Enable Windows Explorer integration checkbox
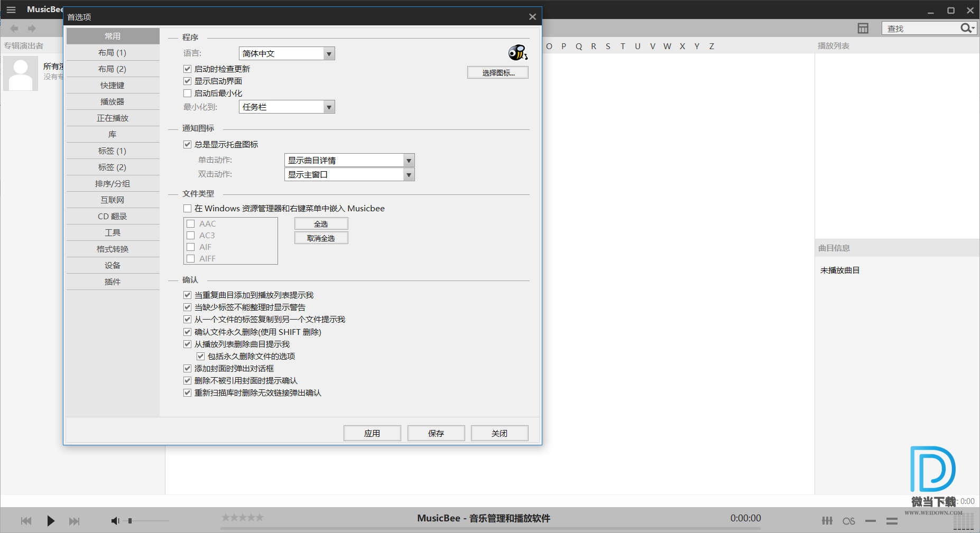Image resolution: width=980 pixels, height=533 pixels. [x=187, y=208]
